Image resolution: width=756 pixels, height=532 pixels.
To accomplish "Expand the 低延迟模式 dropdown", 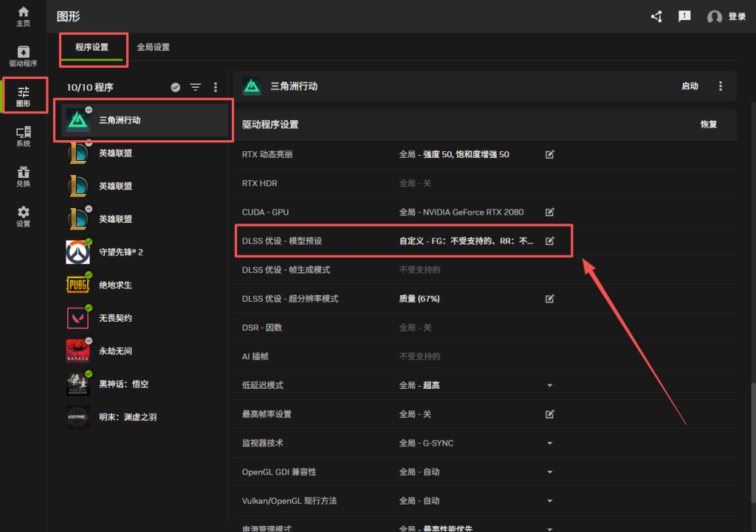I will [x=549, y=385].
